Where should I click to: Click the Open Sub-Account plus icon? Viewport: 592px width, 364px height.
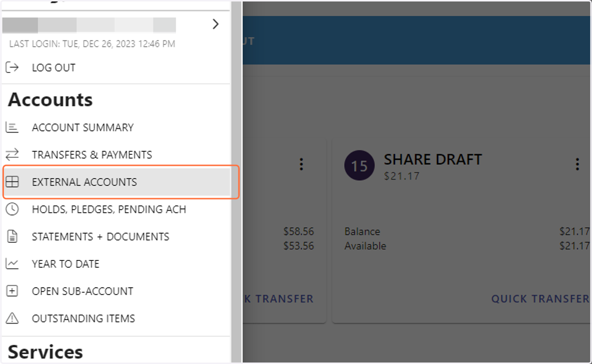[12, 291]
